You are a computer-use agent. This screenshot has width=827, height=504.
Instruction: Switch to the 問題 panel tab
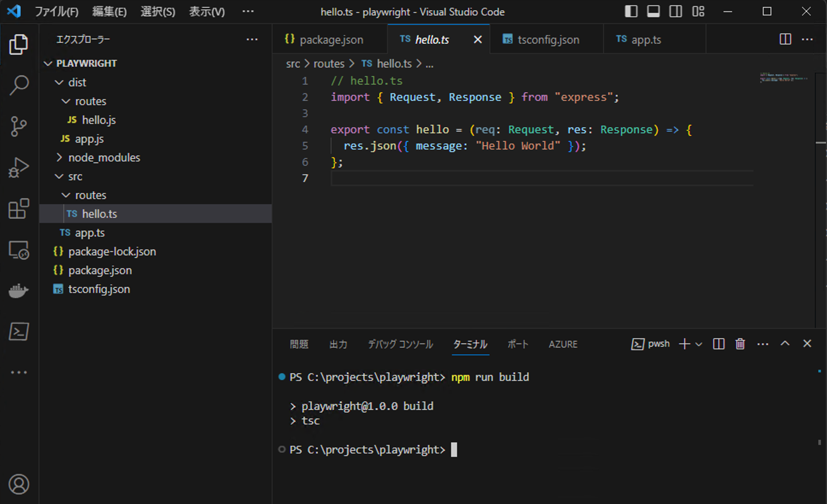(x=299, y=344)
